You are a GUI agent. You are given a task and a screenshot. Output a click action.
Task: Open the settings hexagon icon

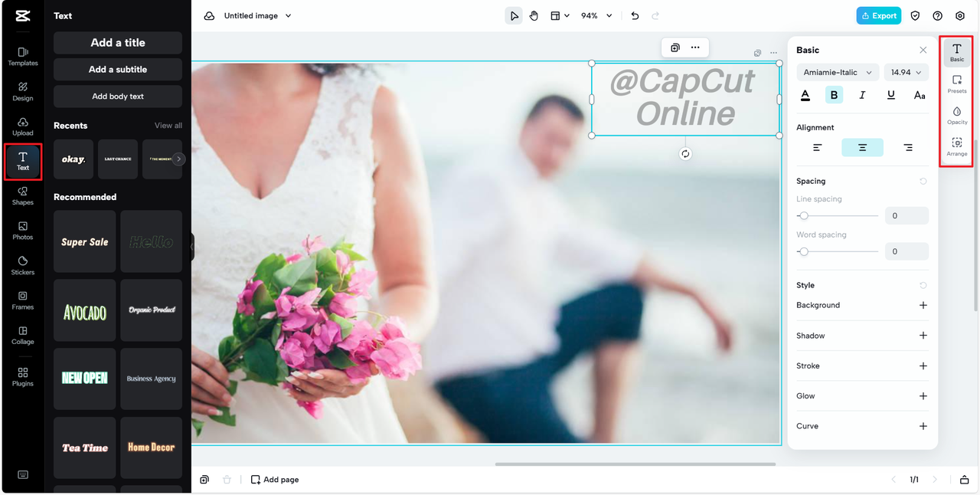pyautogui.click(x=960, y=15)
